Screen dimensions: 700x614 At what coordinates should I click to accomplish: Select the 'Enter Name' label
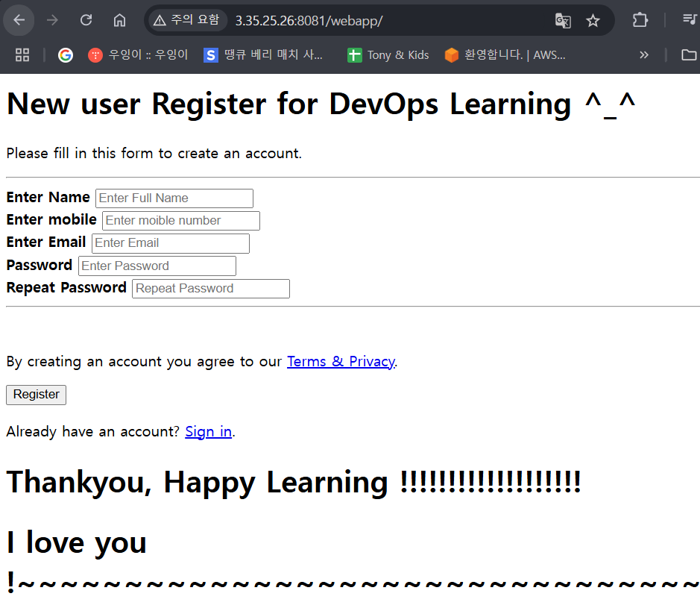coord(48,198)
